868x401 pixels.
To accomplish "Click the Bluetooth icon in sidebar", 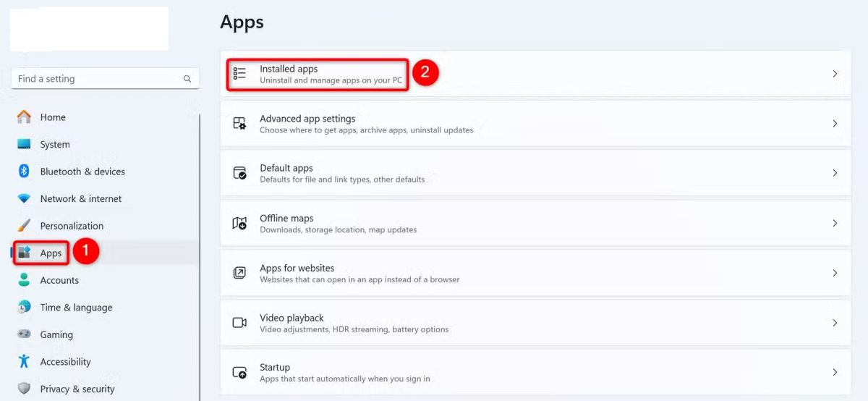I will click(24, 172).
